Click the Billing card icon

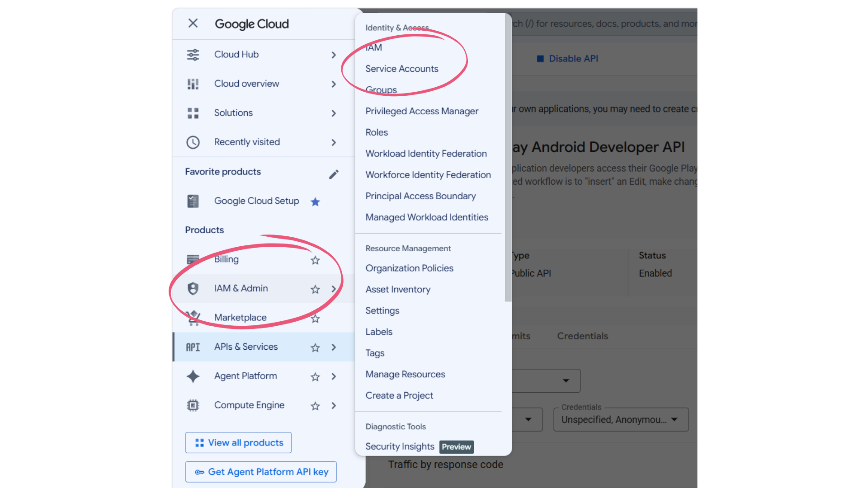click(x=193, y=259)
